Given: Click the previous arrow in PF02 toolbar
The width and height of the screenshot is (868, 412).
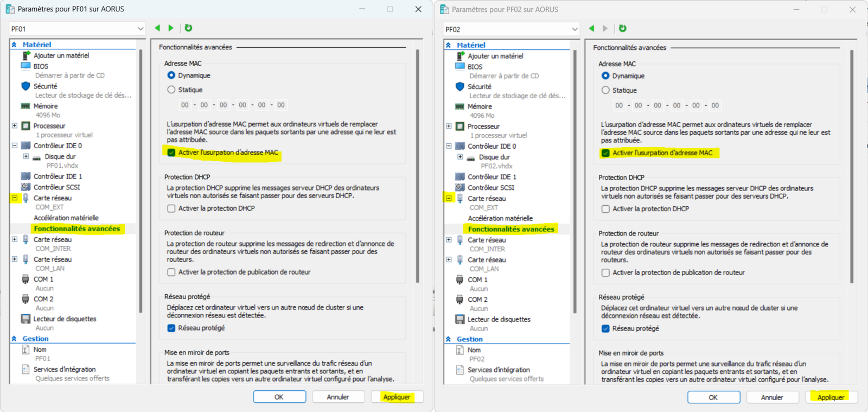Looking at the screenshot, I should click(x=591, y=29).
